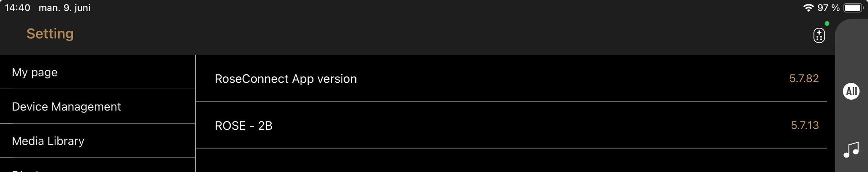Tap the RoseConnect App version label

(286, 79)
